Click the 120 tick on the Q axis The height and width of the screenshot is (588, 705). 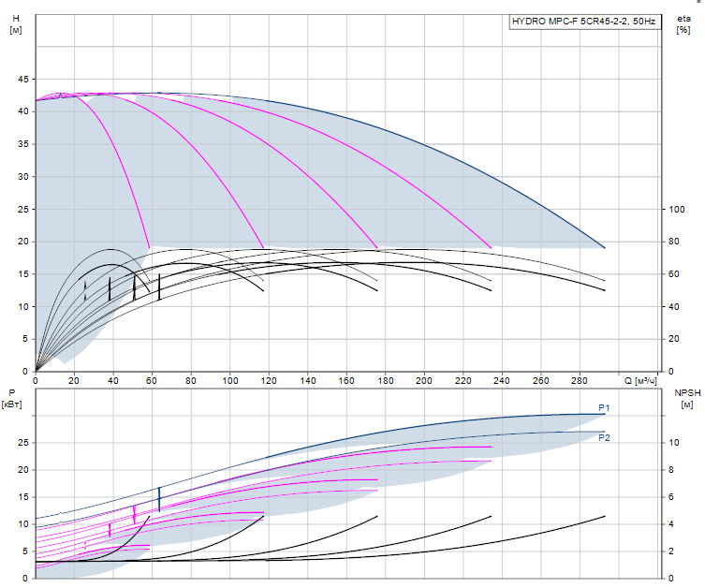point(269,381)
